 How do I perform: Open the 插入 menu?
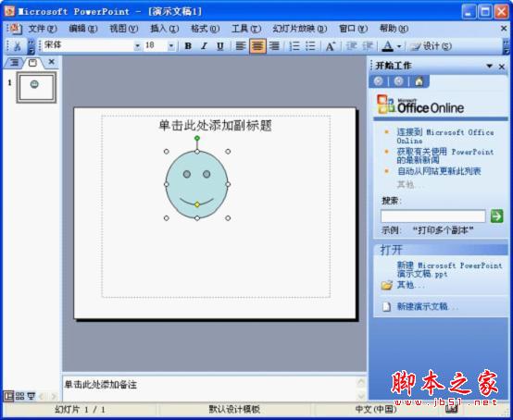(x=164, y=29)
